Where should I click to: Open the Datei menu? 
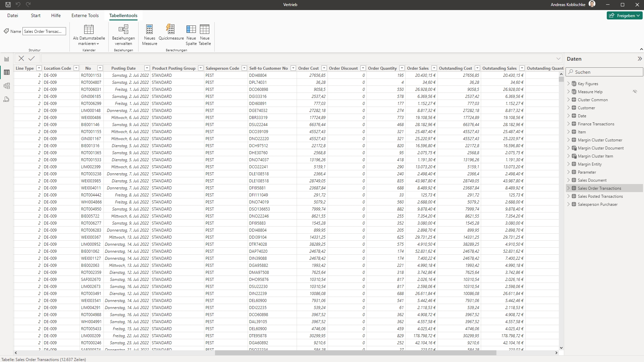point(13,15)
